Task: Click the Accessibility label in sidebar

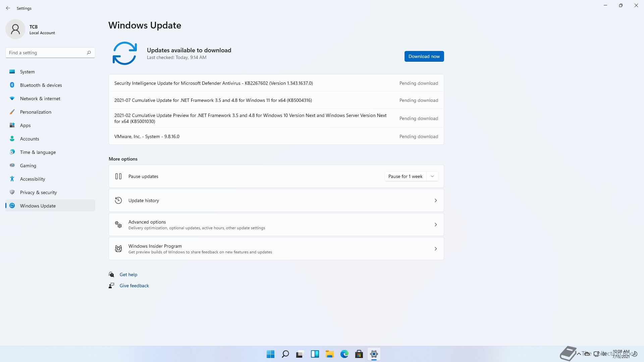Action: pos(33,179)
